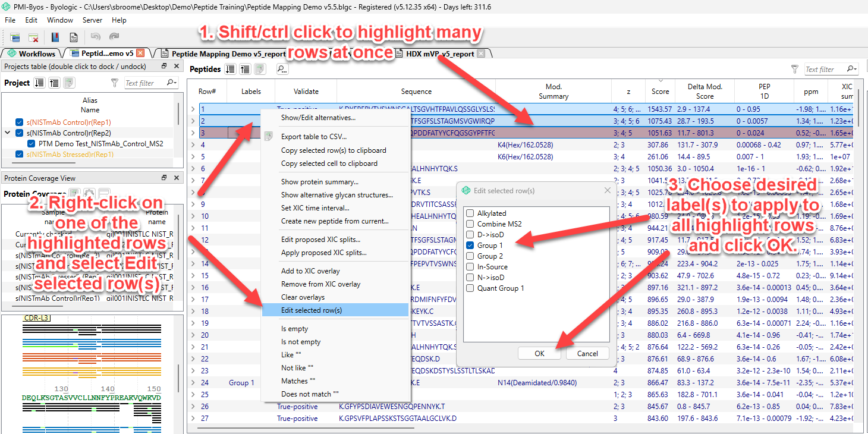Viewport: 868px width, 434px height.
Task: Click the window-with-red-X toolbar icon
Action: (33, 37)
